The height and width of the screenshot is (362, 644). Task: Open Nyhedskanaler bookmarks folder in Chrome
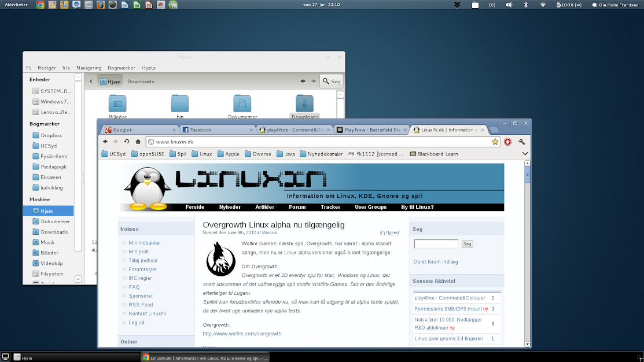321,154
